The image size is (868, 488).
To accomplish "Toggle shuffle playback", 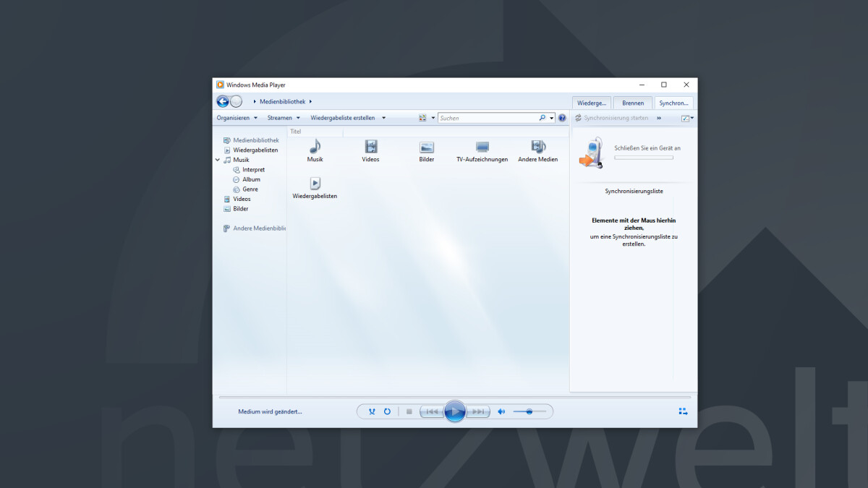I will coord(372,411).
